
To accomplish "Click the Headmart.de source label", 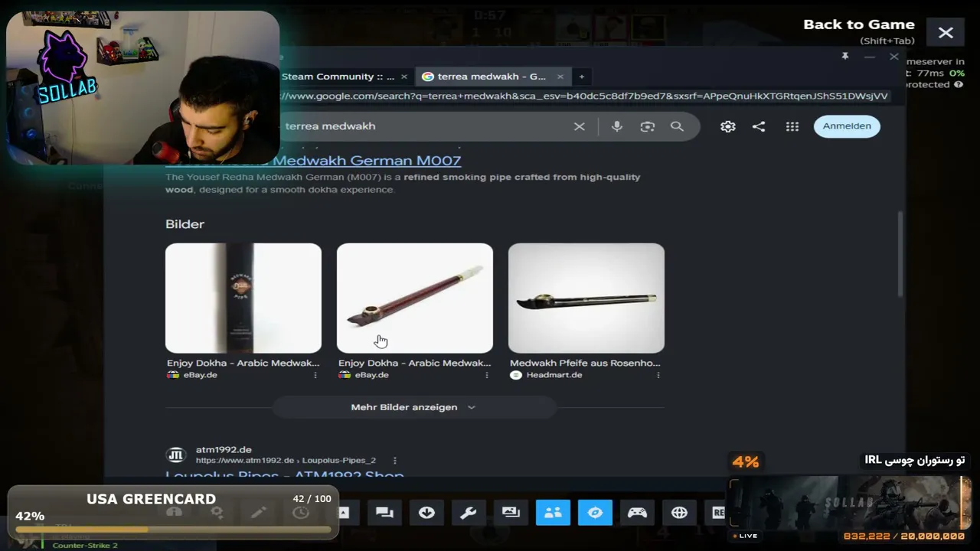I will coord(554,375).
